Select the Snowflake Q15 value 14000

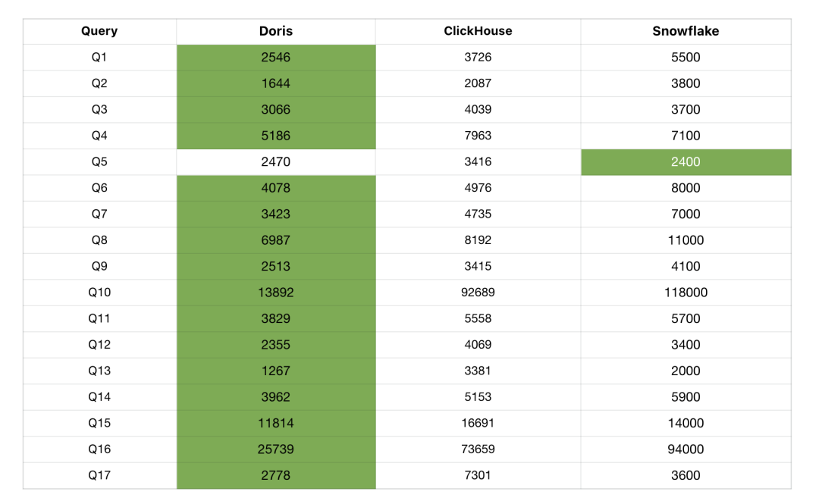(686, 423)
